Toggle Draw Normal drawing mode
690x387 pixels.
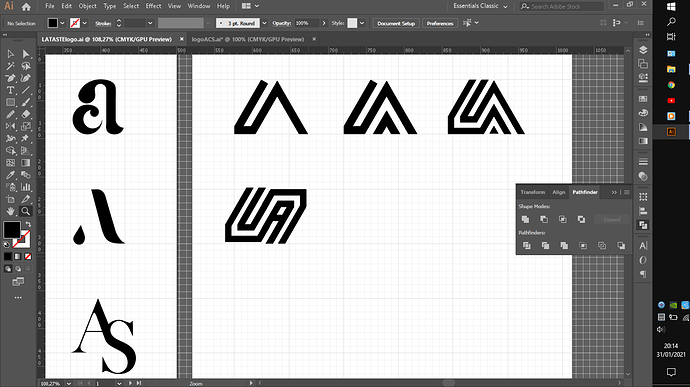pos(8,269)
